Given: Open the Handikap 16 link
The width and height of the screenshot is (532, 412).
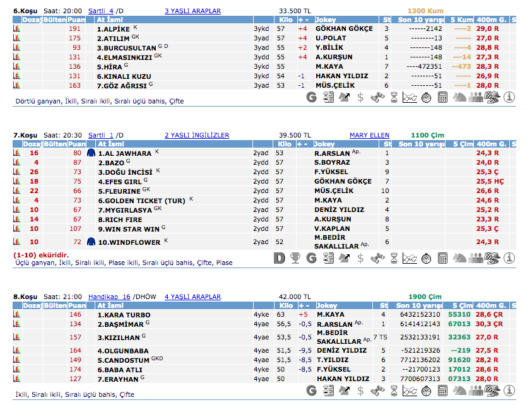Looking at the screenshot, I should click(109, 297).
